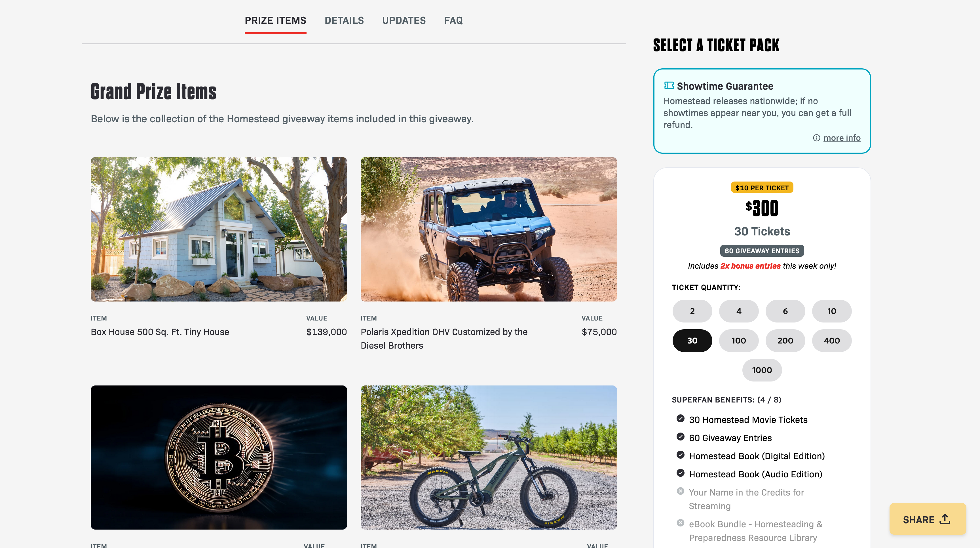Switch to the Details tab

click(344, 20)
